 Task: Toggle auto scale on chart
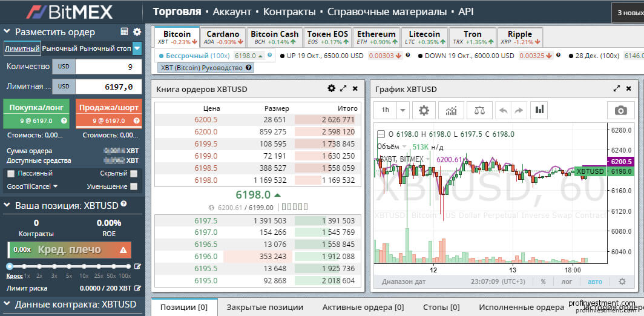coord(595,281)
